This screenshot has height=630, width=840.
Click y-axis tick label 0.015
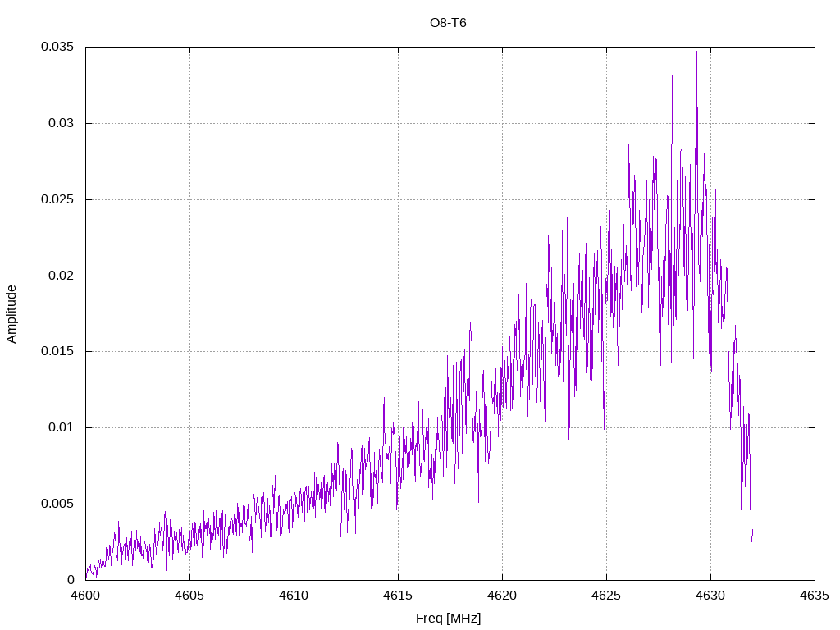tap(57, 351)
